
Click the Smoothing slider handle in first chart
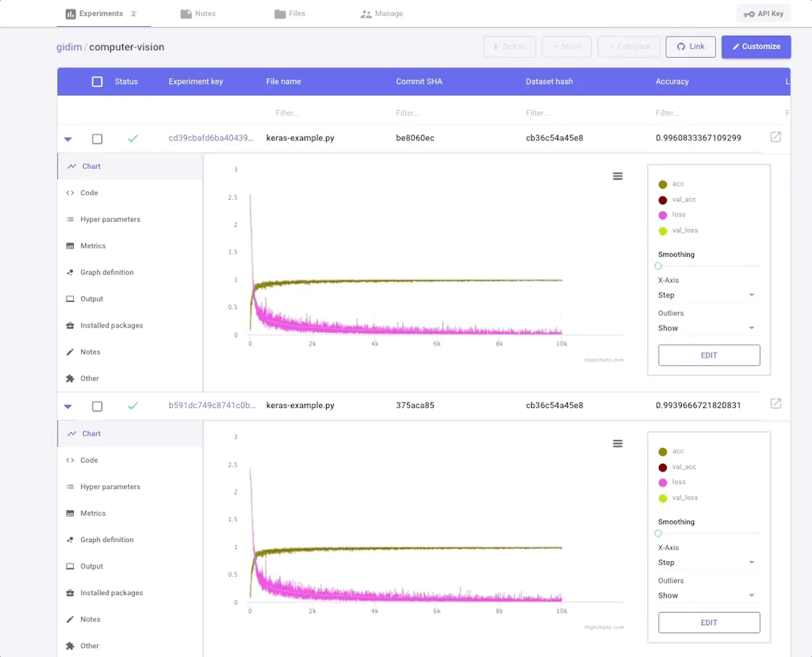click(658, 266)
